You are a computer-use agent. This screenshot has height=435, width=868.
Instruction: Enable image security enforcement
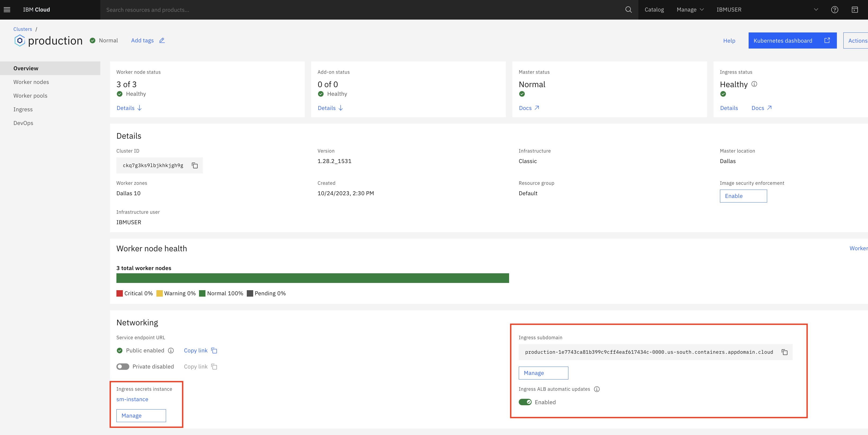pos(743,196)
